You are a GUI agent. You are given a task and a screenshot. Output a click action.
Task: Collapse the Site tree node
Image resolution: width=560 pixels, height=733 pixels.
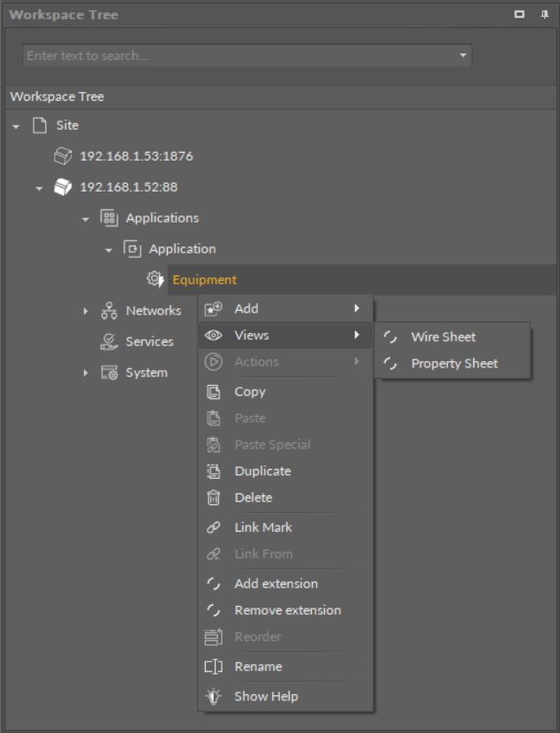tap(16, 126)
